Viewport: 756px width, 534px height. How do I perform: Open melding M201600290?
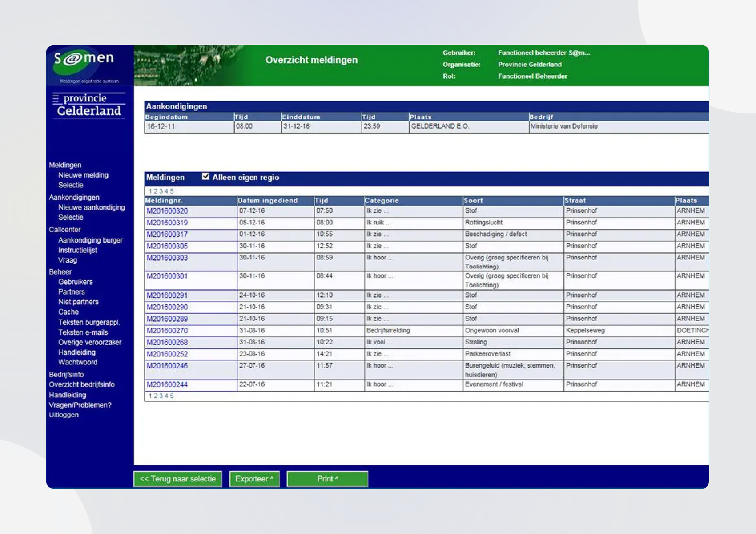pyautogui.click(x=167, y=307)
